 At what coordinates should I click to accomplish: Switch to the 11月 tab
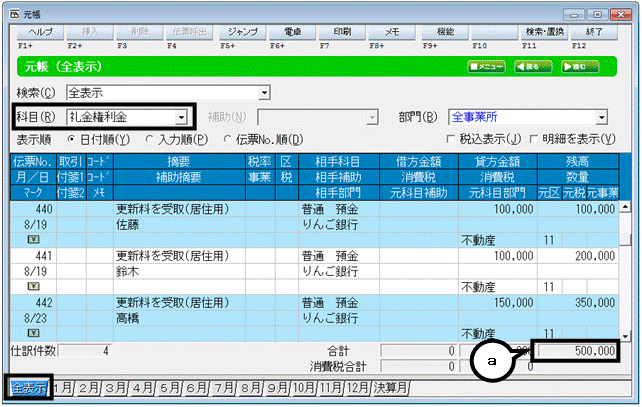pos(331,387)
